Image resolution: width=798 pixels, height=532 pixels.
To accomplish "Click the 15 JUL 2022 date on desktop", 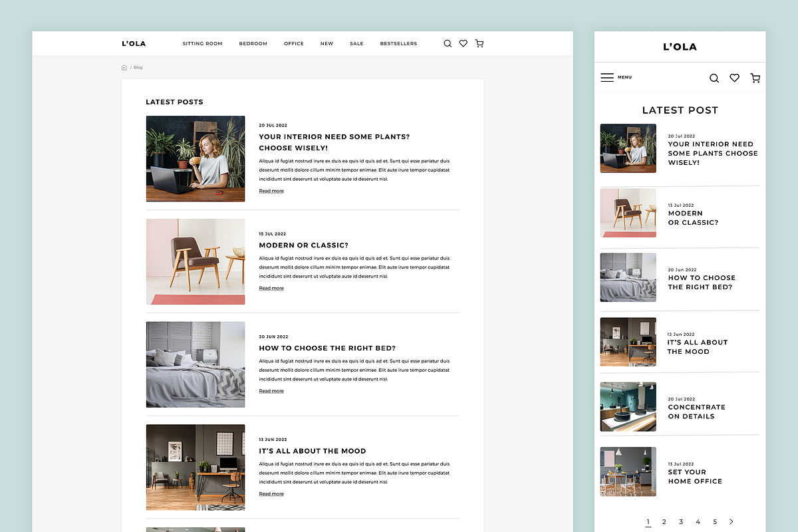I will point(273,234).
